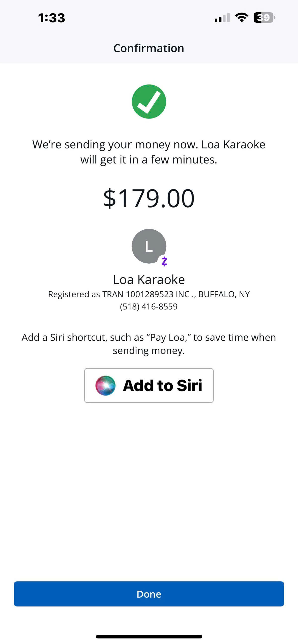Tap the home indicator bar
This screenshot has height=644, width=298.
(149, 637)
